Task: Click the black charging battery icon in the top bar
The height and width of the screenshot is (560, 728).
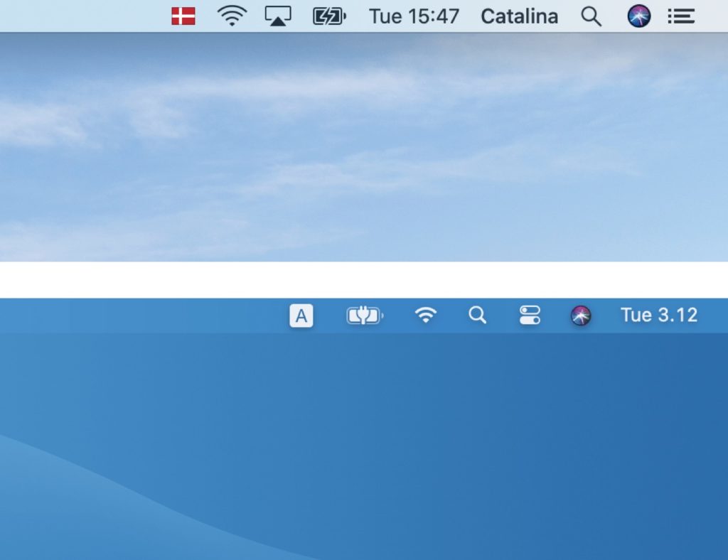Action: coord(329,16)
